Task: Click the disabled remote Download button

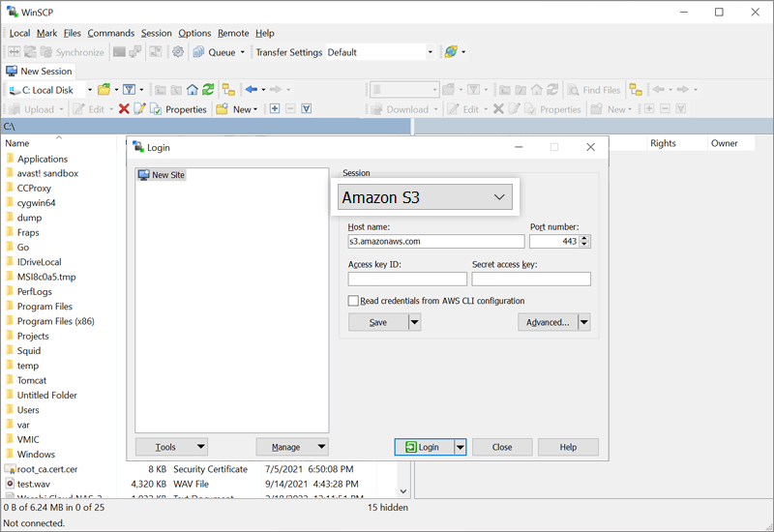Action: click(400, 109)
